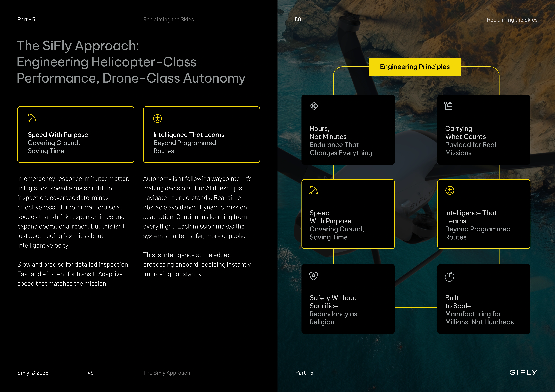
Task: Click the shield icon on Safety Without Sacrifice
Action: [x=313, y=276]
